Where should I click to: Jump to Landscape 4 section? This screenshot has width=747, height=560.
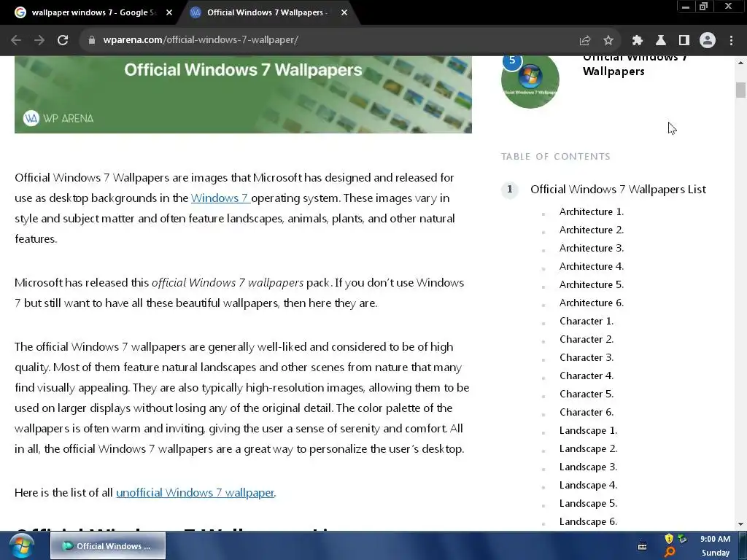(x=589, y=486)
